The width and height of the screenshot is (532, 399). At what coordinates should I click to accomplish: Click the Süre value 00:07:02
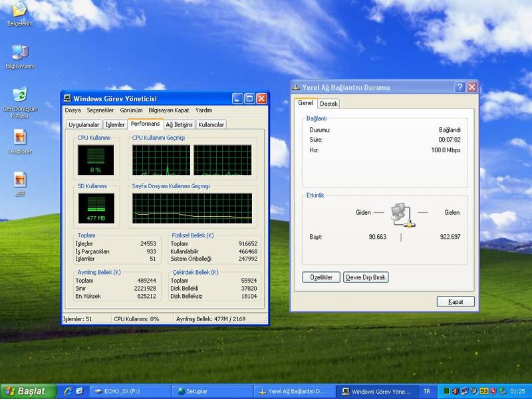pyautogui.click(x=450, y=140)
